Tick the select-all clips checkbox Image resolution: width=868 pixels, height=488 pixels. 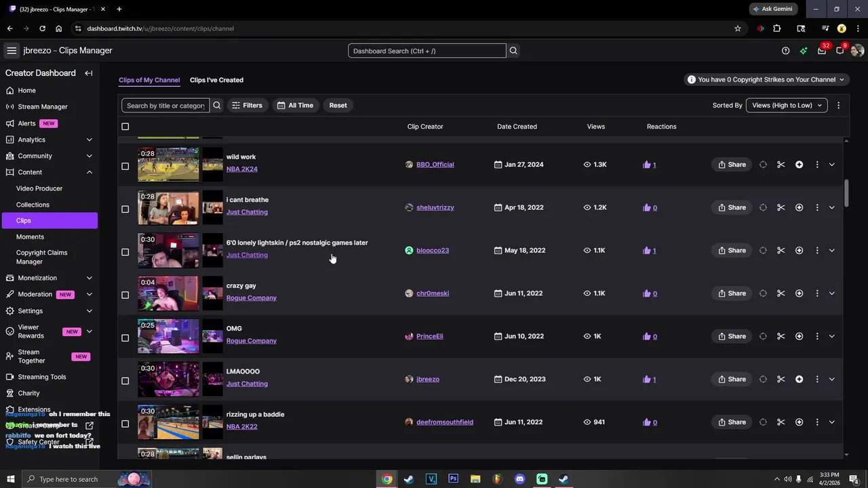pyautogui.click(x=125, y=127)
